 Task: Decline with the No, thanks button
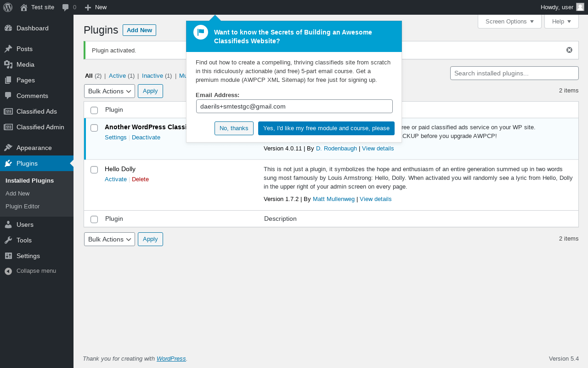(x=234, y=128)
